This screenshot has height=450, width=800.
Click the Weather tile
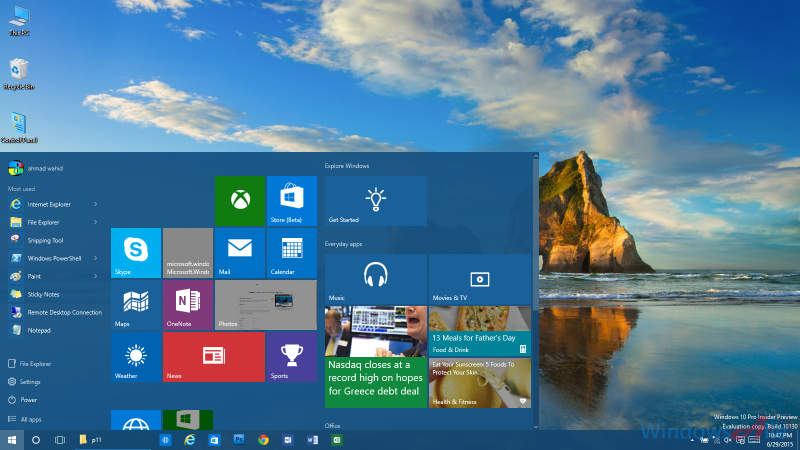click(x=136, y=356)
